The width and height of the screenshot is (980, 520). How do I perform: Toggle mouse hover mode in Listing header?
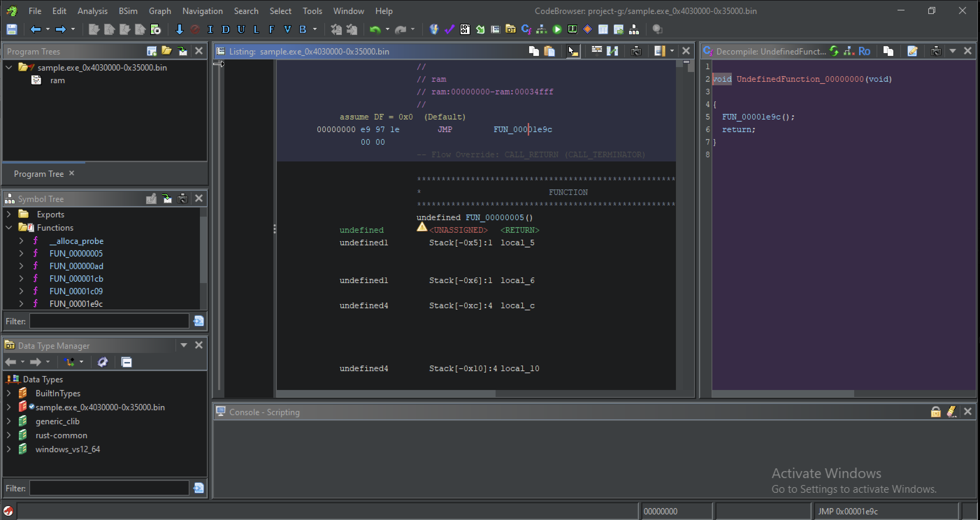(573, 51)
